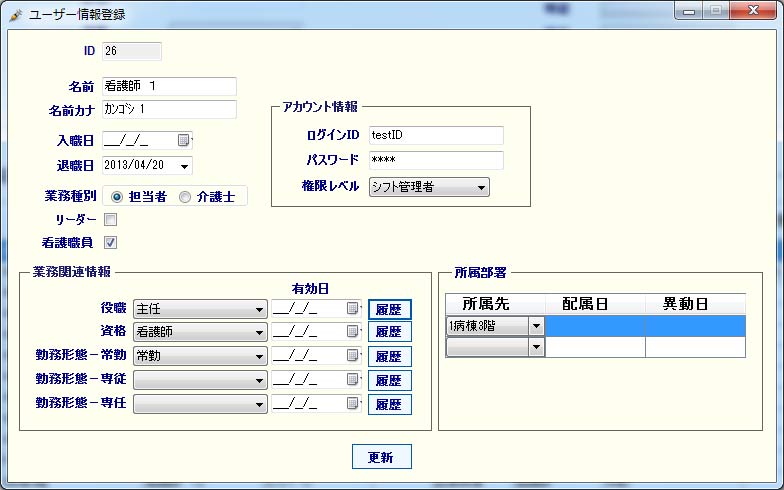Open calendar icon in 勤務形態－常勤 row
Screen dimensions: 784x490
coord(352,356)
